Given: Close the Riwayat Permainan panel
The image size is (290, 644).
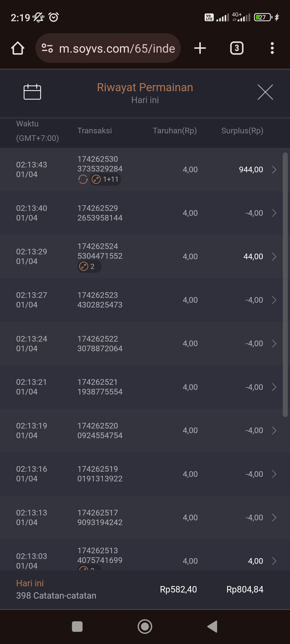Looking at the screenshot, I should tap(265, 92).
